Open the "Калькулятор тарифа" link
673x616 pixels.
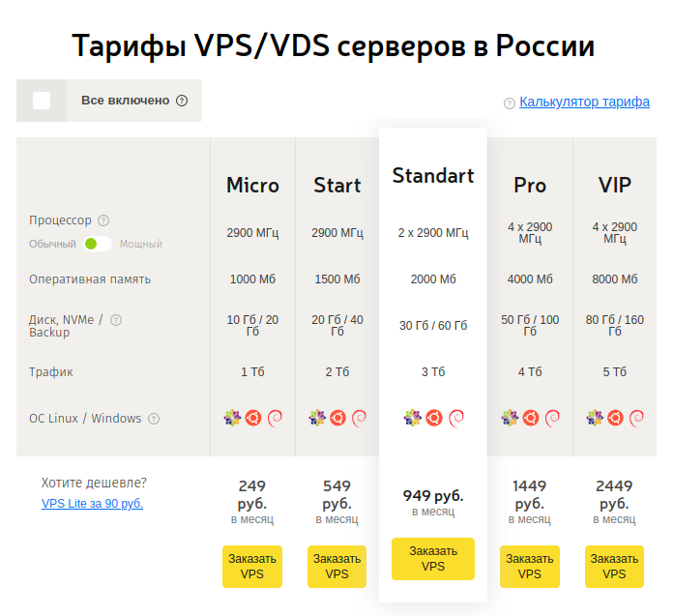click(x=584, y=102)
